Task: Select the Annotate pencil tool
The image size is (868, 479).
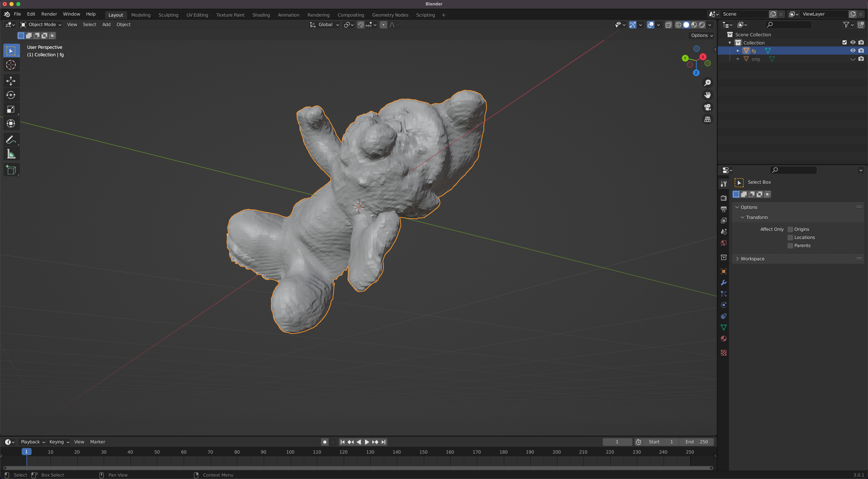Action: (11, 140)
